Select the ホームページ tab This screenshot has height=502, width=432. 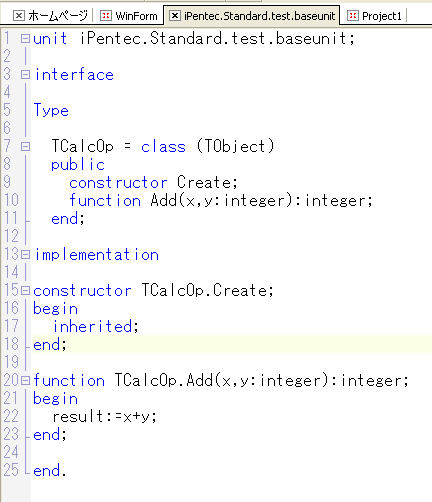tap(51, 16)
